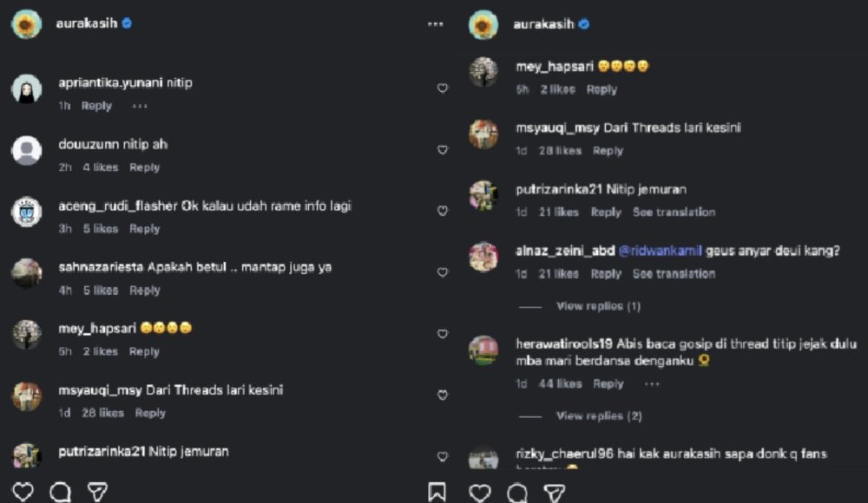Like mey_hapsari's emoji comment with the heart toggle
Image resolution: width=868 pixels, height=503 pixels.
point(443,88)
